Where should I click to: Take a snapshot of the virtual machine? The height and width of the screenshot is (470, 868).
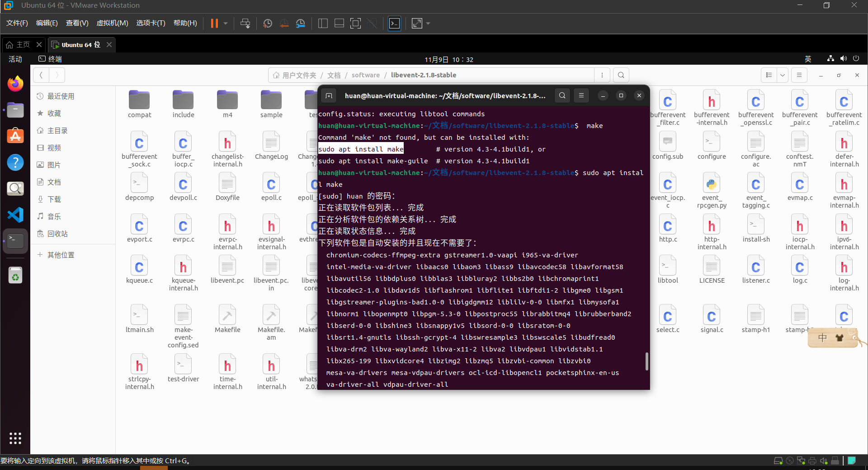[x=267, y=24]
